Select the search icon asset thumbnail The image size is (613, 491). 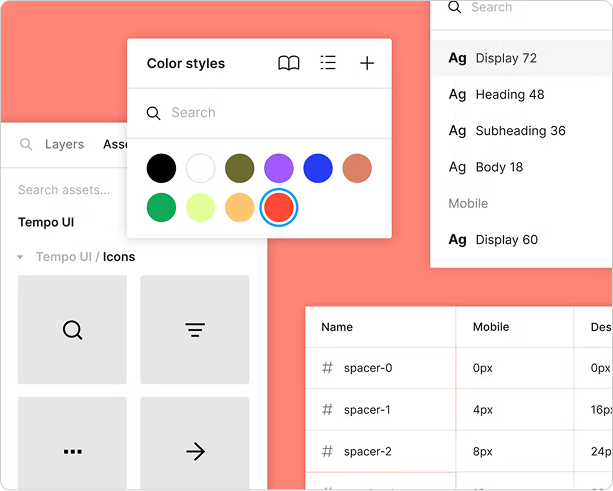pos(72,330)
